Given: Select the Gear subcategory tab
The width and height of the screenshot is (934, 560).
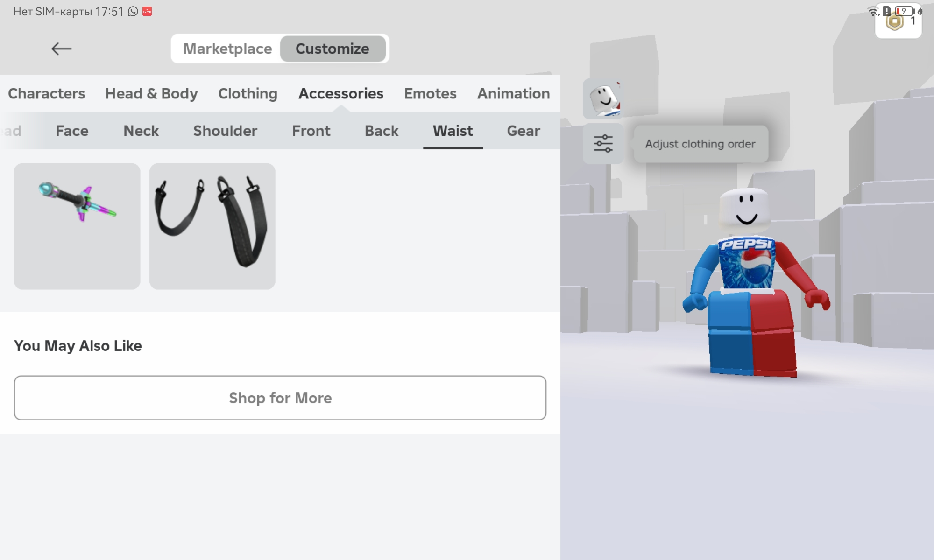Looking at the screenshot, I should point(523,131).
